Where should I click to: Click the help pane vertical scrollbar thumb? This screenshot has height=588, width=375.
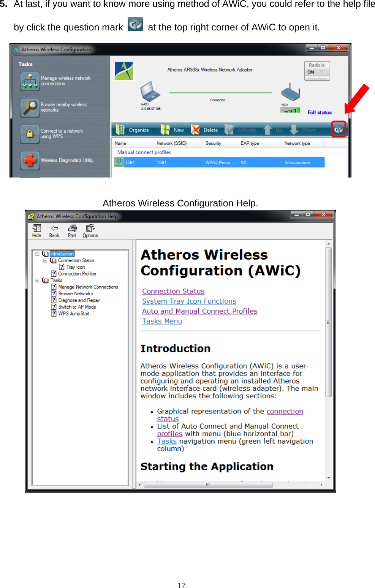329,322
